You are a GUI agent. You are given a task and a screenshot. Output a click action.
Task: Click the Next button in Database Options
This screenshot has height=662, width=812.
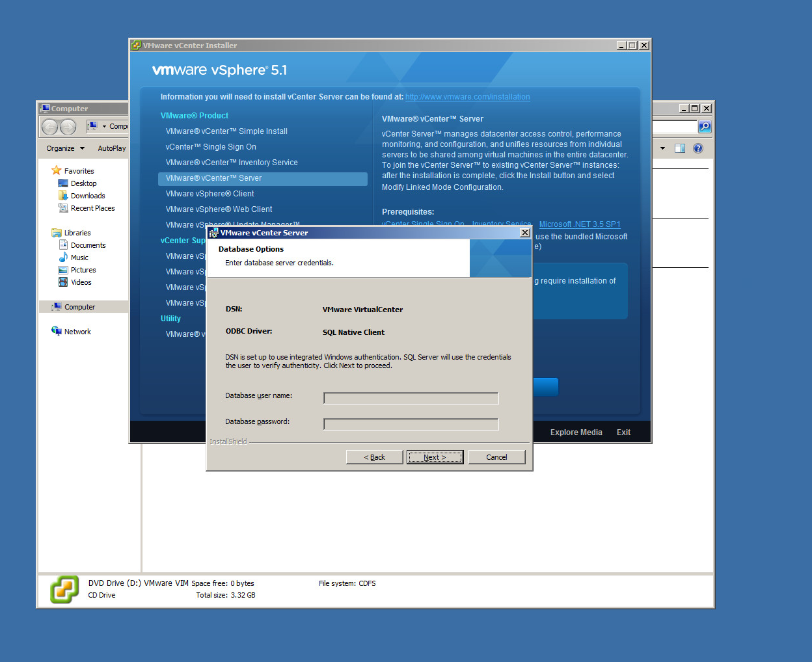pyautogui.click(x=435, y=457)
